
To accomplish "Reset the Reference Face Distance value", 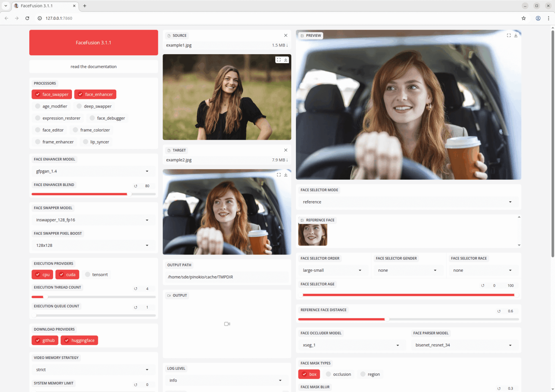I will pyautogui.click(x=499, y=311).
